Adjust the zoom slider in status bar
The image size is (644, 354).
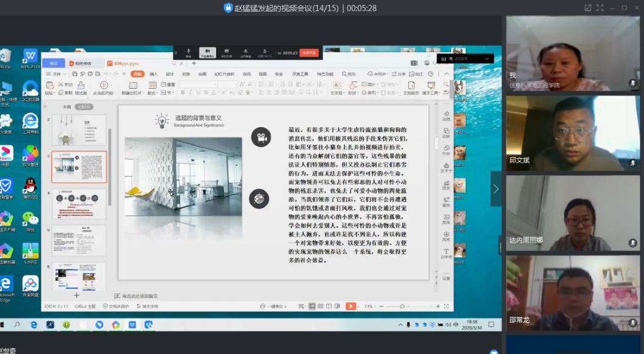click(x=402, y=306)
